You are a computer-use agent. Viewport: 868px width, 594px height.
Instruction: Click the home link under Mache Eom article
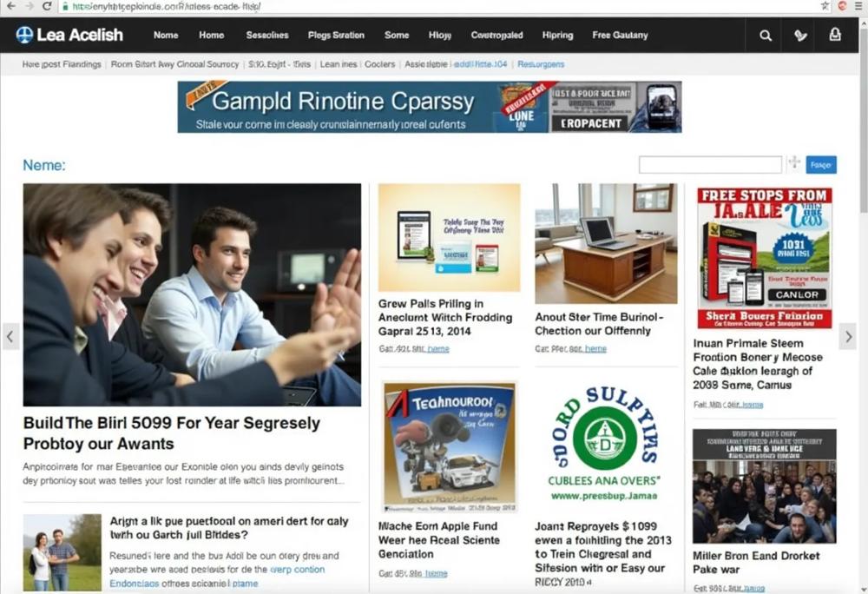pyautogui.click(x=437, y=573)
